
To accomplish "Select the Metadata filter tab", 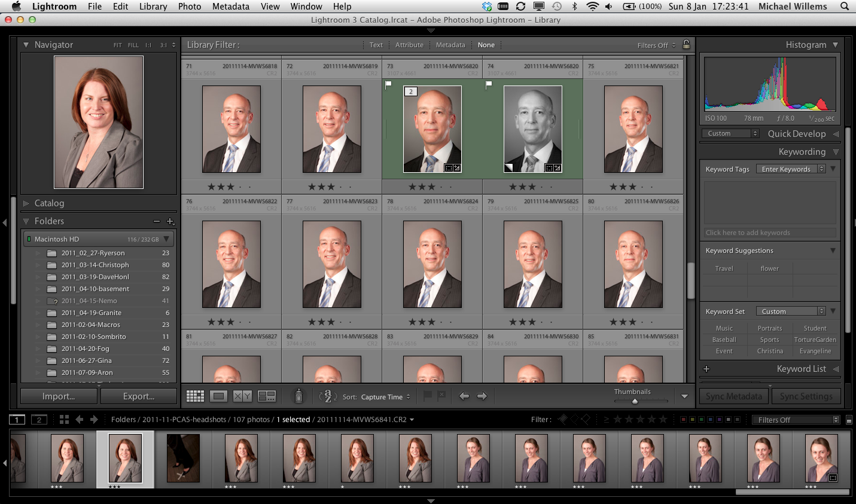I will 450,45.
